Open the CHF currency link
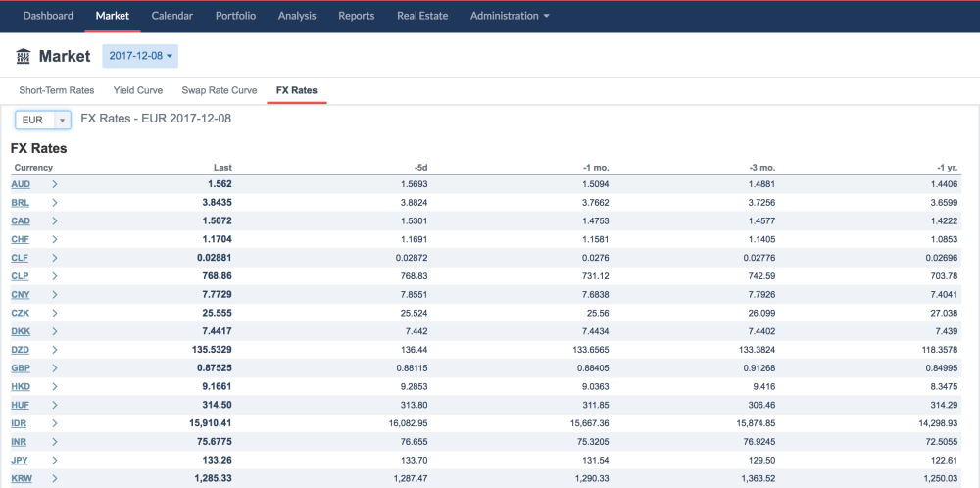980x488 pixels. pos(20,239)
